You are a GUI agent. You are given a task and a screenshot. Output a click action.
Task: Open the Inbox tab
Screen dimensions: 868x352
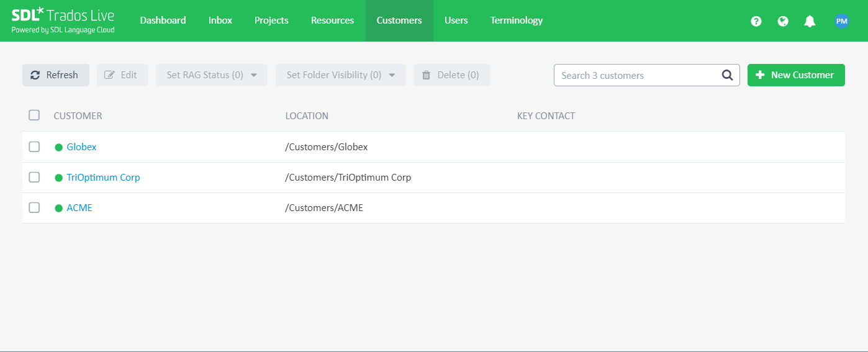coord(220,20)
